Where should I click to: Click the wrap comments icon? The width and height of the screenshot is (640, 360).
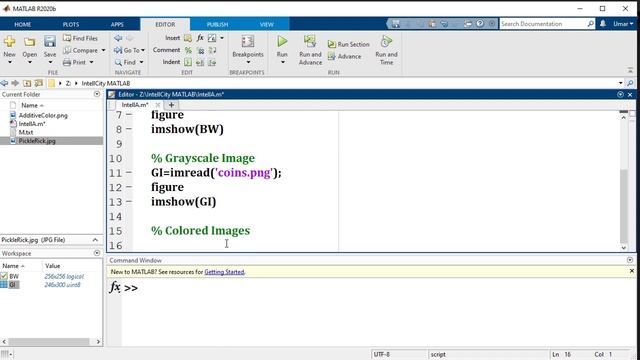(x=212, y=50)
